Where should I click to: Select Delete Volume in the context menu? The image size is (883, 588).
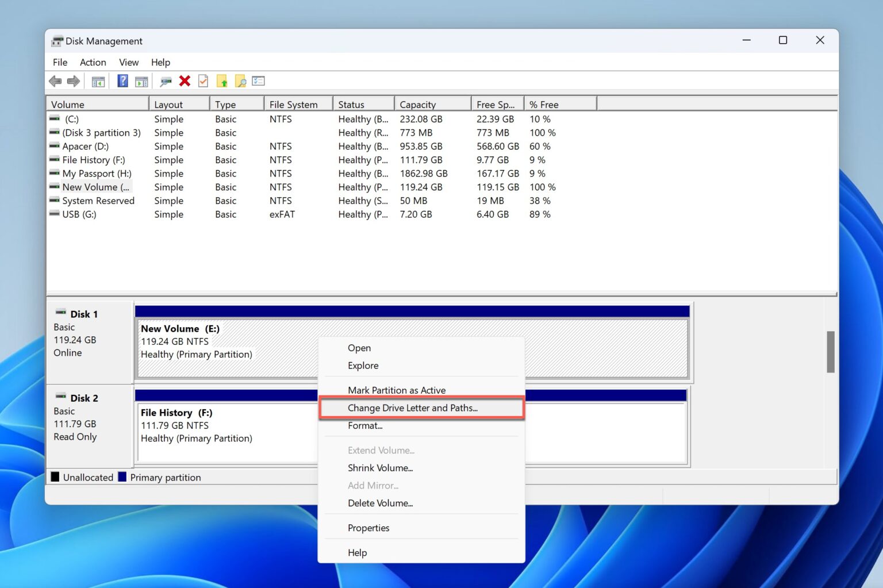[x=380, y=503]
